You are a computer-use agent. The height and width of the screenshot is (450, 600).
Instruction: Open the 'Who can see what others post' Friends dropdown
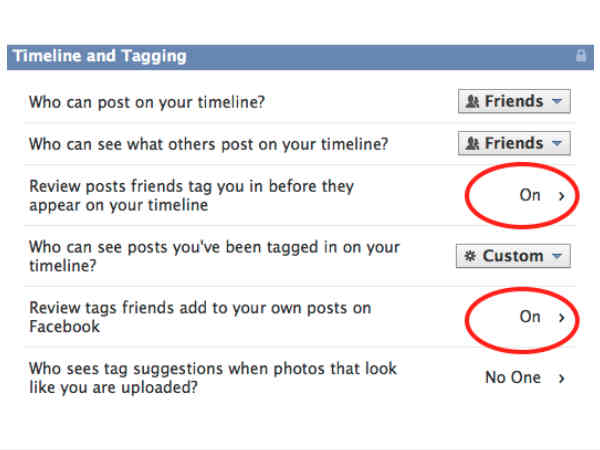tap(514, 144)
